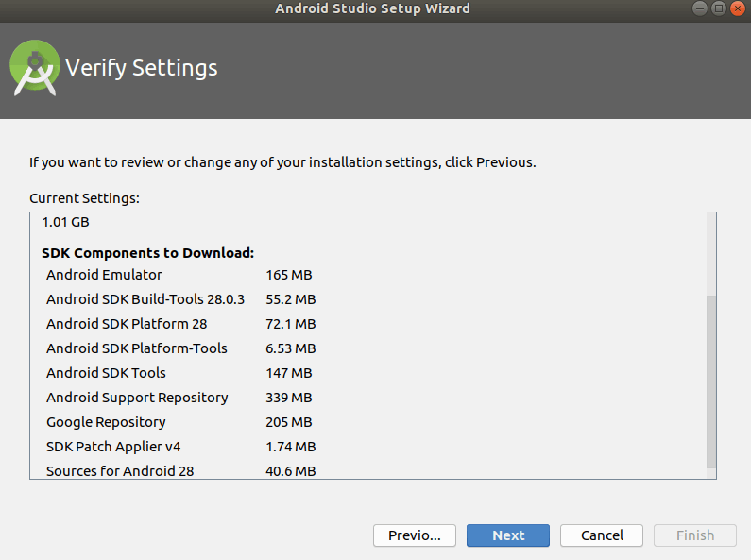751x560 pixels.
Task: Click the Next button
Action: (508, 535)
